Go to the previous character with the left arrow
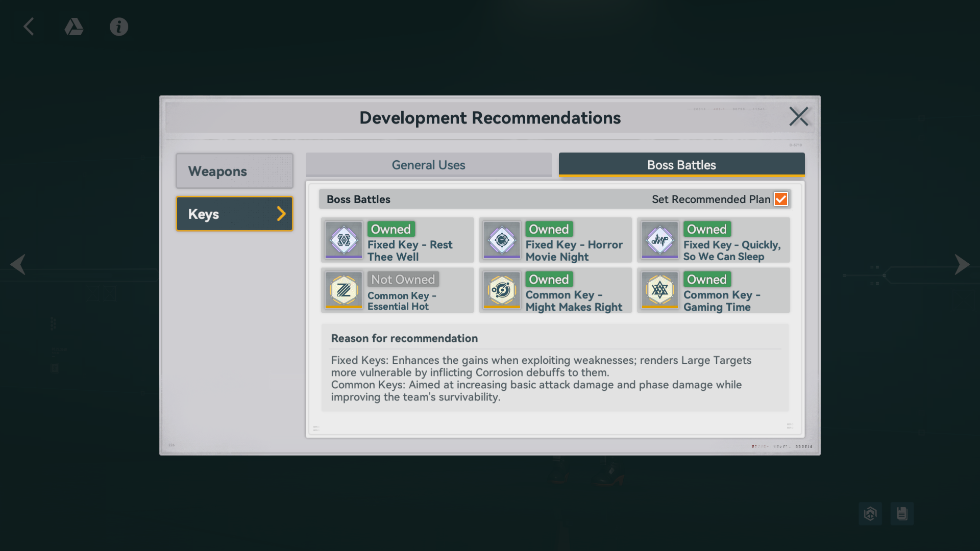Image resolution: width=980 pixels, height=551 pixels. 18,264
